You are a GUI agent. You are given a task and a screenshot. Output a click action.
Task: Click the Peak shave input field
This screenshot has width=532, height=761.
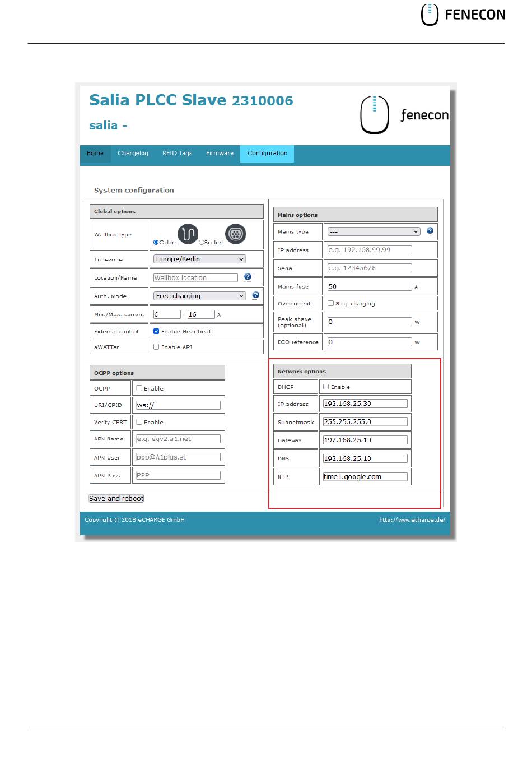pos(370,322)
